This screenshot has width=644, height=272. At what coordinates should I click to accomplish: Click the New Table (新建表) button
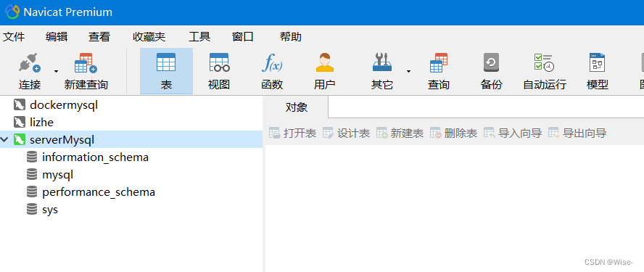(400, 133)
